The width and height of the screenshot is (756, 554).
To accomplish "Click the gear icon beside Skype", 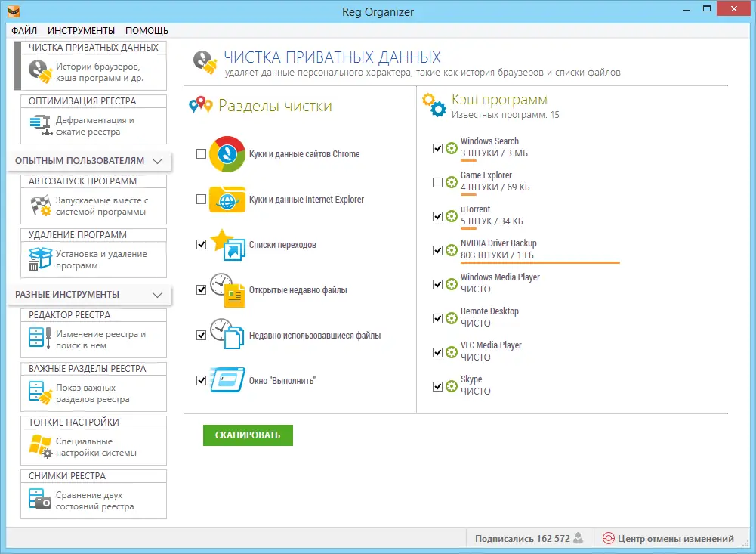I will tap(452, 386).
